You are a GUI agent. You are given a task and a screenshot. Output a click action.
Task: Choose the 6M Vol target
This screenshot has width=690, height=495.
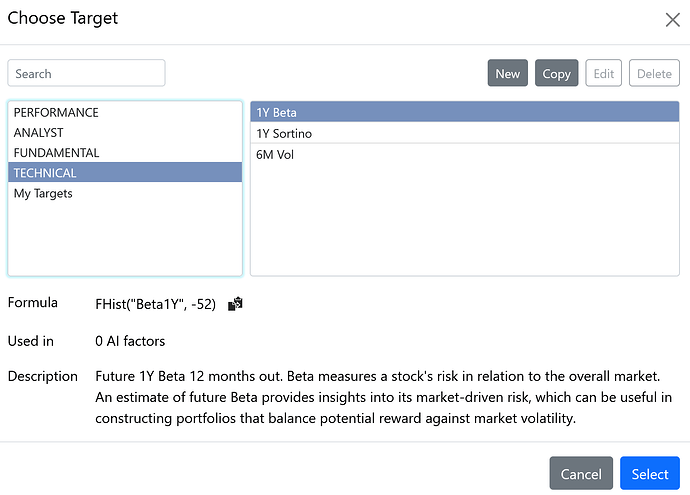275,155
